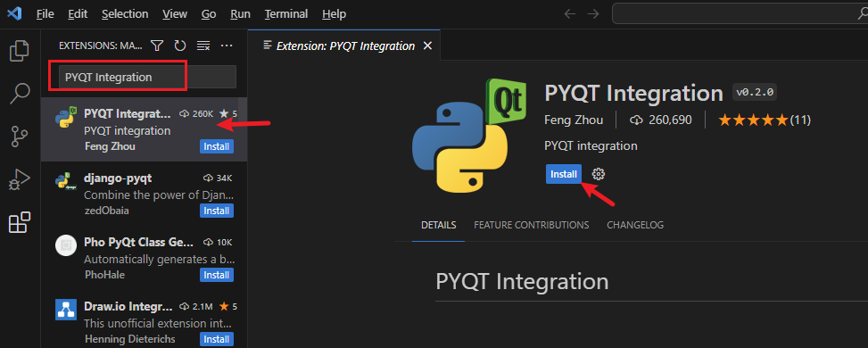Click the (11) ratings count
The width and height of the screenshot is (868, 348).
[x=800, y=120]
